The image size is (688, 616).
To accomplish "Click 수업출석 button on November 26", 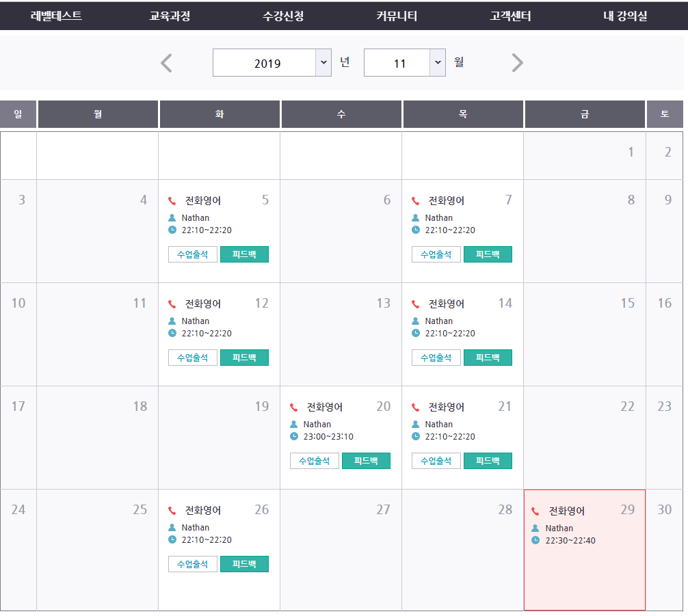I will [193, 564].
